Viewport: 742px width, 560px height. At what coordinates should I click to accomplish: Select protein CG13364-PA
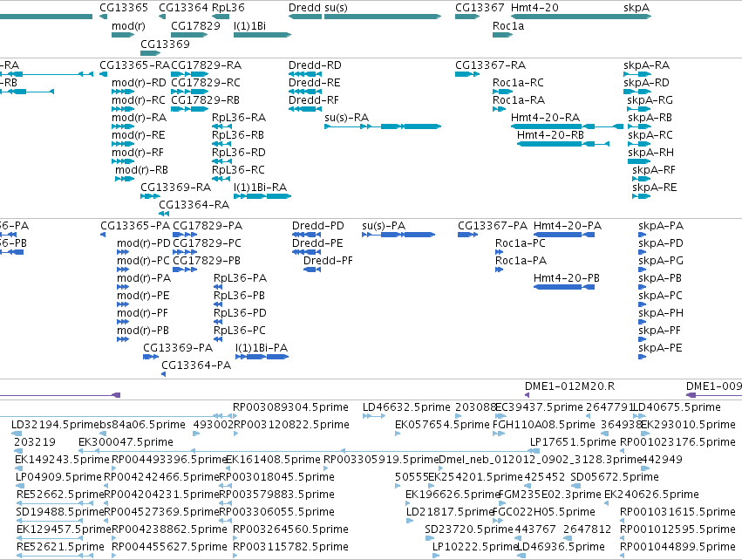click(x=196, y=365)
